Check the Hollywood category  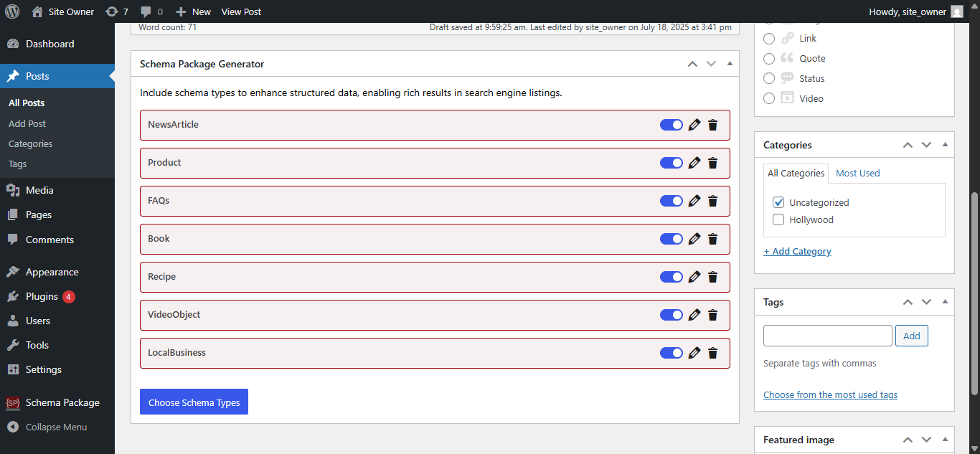(778, 219)
